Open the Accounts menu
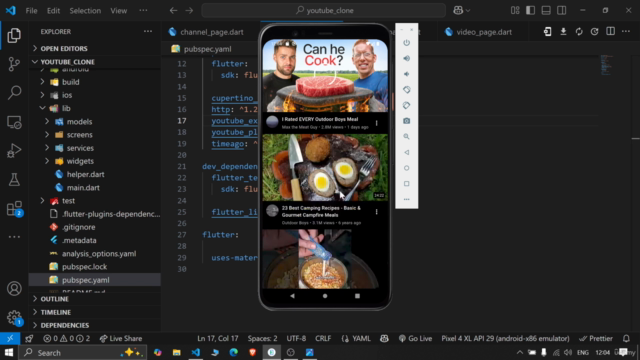The image size is (640, 360). pyautogui.click(x=14, y=289)
